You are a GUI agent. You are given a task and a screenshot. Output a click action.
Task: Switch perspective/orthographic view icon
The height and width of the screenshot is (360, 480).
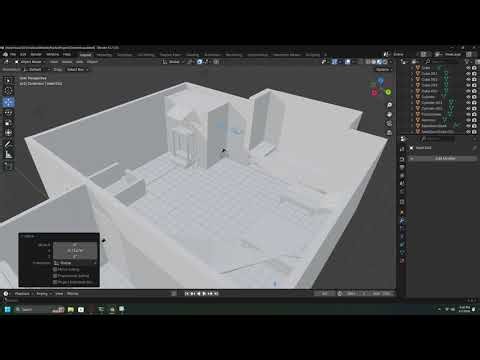pos(389,133)
